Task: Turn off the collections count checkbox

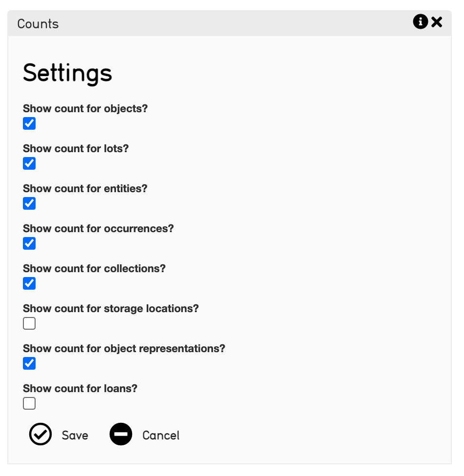Action: (x=29, y=283)
